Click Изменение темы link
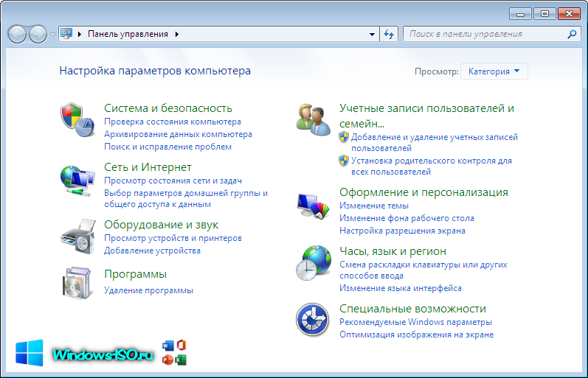Image resolution: width=588 pixels, height=378 pixels. click(374, 206)
